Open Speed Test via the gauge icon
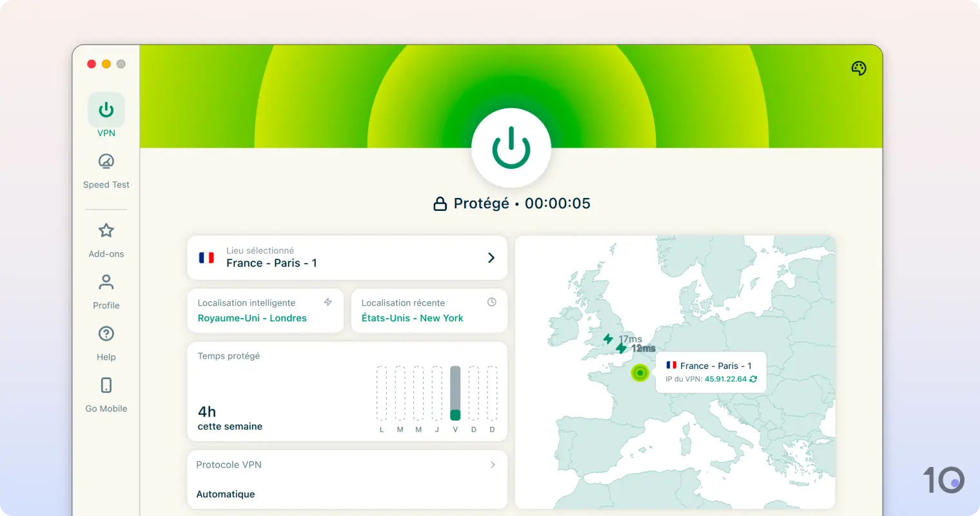Screen dimensions: 980x516 (x=106, y=161)
